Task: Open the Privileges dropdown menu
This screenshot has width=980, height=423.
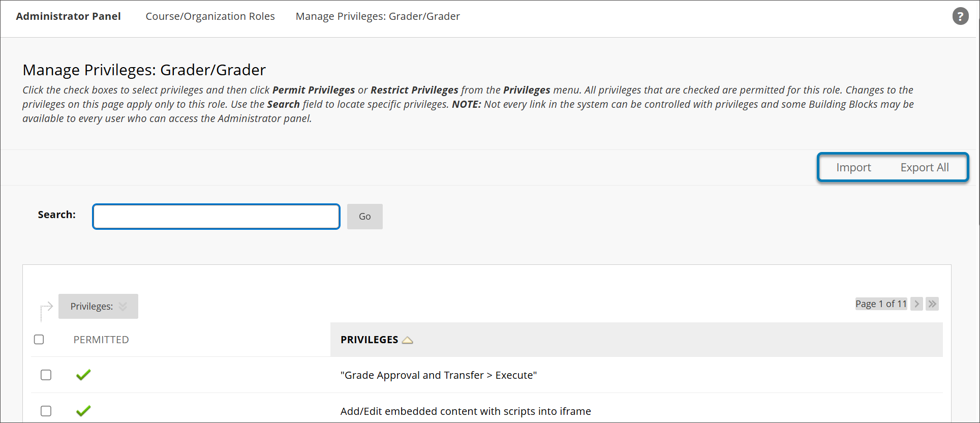Action: pyautogui.click(x=98, y=306)
